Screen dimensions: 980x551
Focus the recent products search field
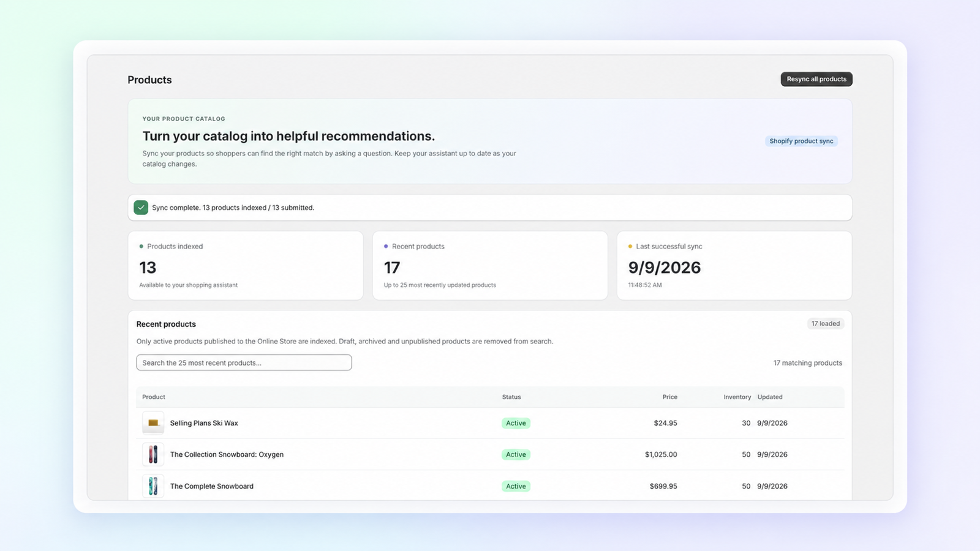pos(244,362)
